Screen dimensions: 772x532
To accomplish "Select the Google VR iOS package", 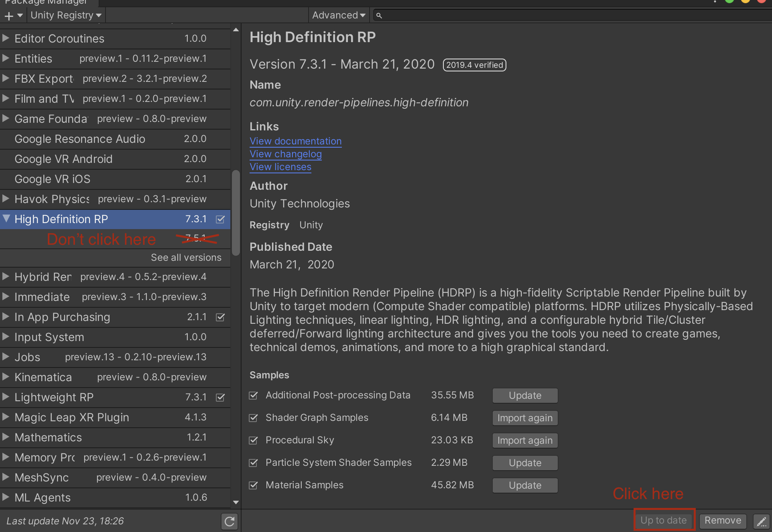I will point(115,179).
